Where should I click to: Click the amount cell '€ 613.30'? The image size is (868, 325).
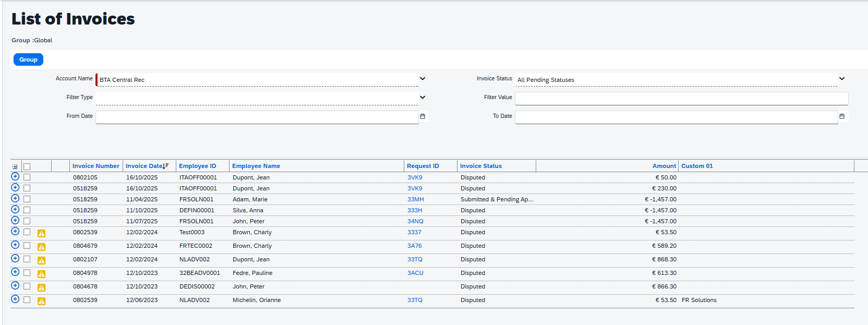(x=664, y=273)
